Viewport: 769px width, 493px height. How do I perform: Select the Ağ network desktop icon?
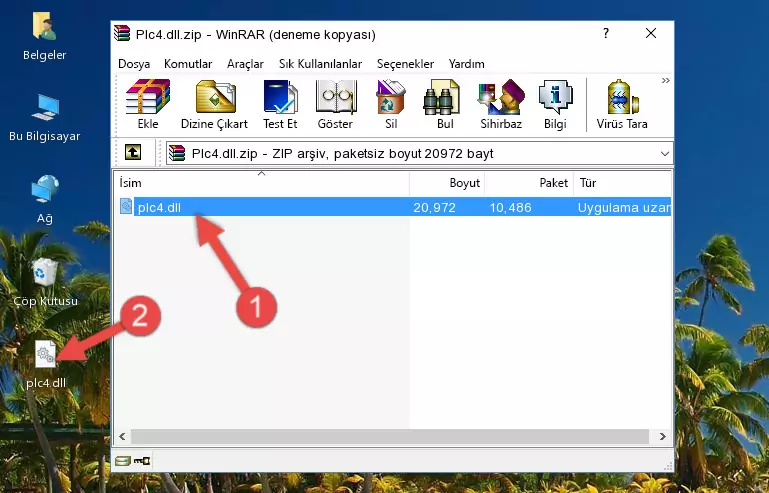tap(45, 200)
